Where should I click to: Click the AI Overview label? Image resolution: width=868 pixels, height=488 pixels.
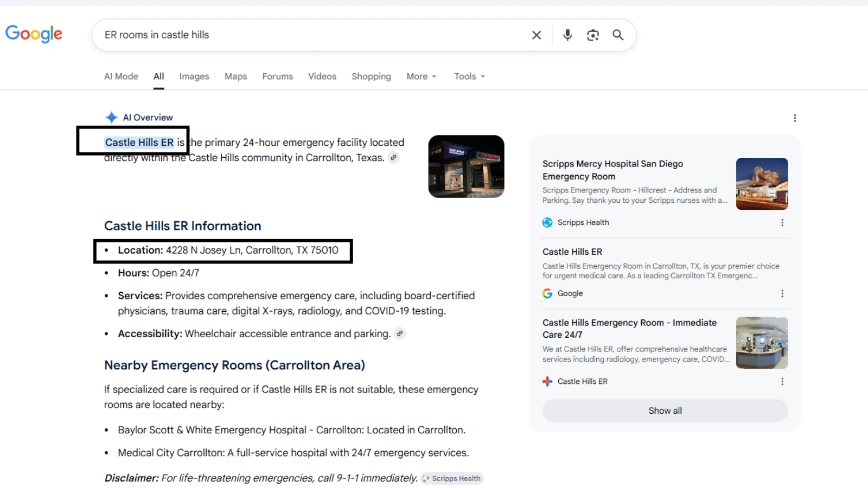pyautogui.click(x=148, y=118)
